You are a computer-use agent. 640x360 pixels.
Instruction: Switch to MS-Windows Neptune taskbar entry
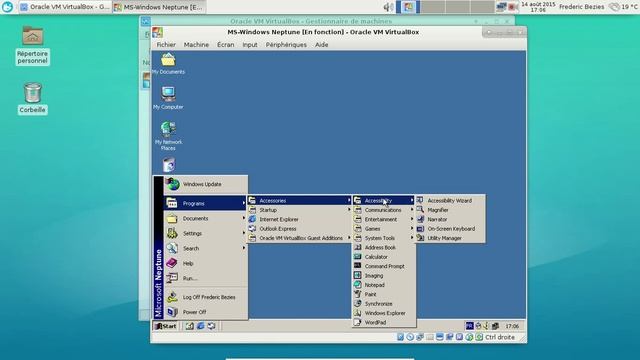pyautogui.click(x=159, y=7)
